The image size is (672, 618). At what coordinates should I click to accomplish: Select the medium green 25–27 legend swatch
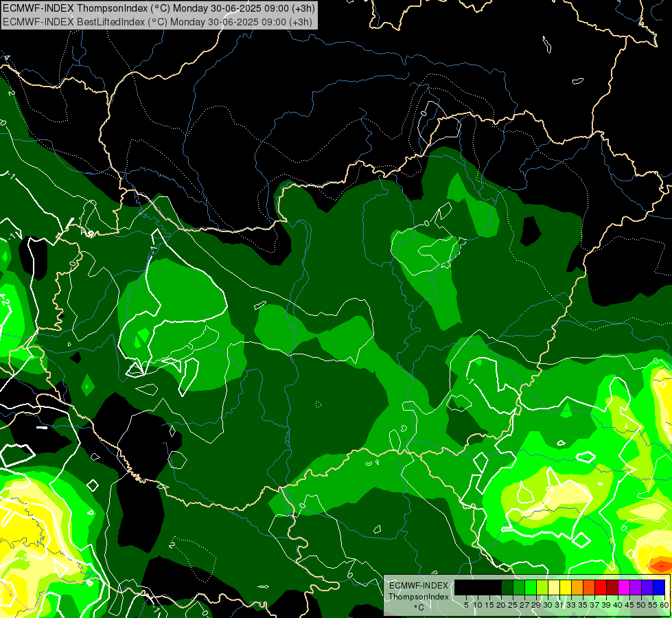click(x=519, y=588)
